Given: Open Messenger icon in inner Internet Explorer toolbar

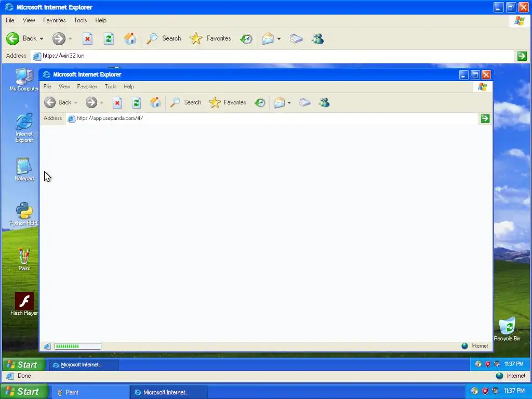Looking at the screenshot, I should [x=324, y=102].
